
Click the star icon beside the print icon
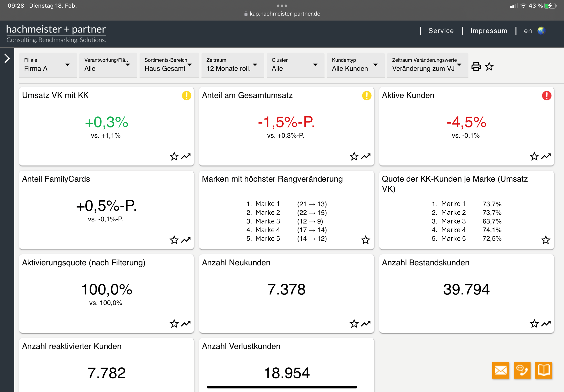tap(489, 66)
